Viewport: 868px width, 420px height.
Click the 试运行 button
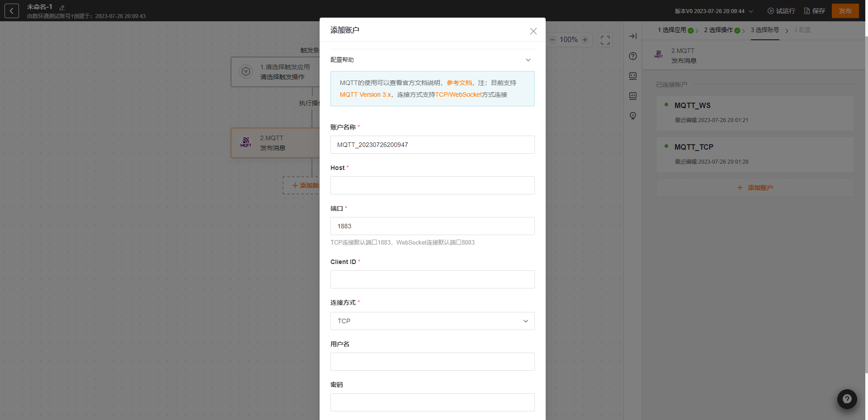781,11
